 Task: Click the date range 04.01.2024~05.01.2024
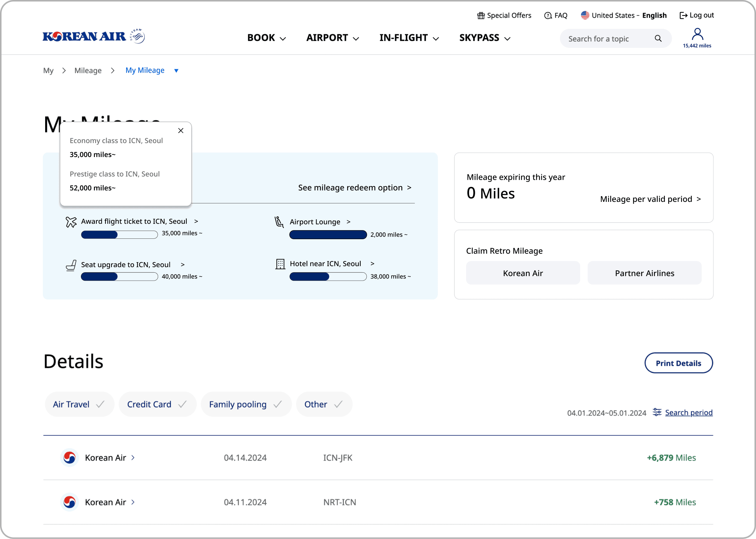click(607, 413)
